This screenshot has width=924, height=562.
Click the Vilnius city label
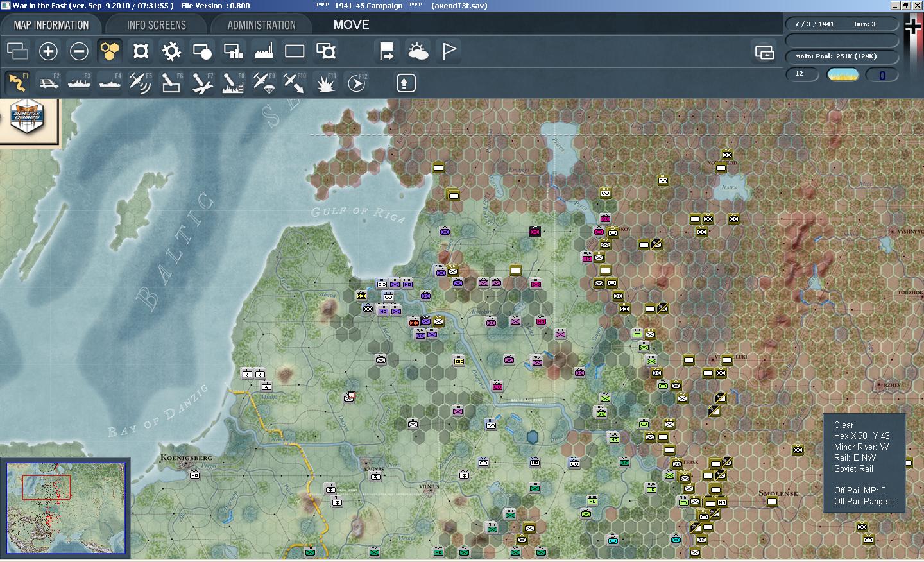pyautogui.click(x=429, y=486)
